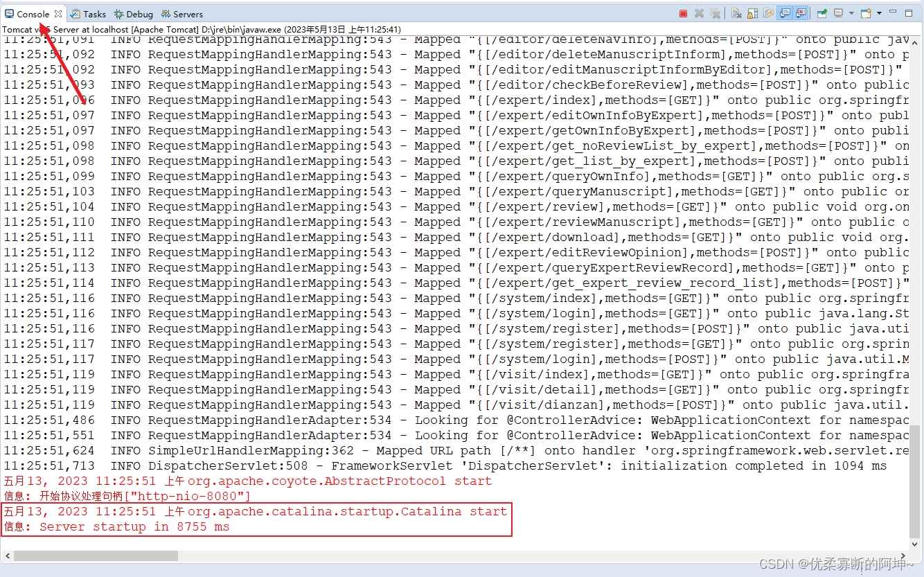Maximize the Console view panel
The width and height of the screenshot is (924, 577).
[909, 12]
